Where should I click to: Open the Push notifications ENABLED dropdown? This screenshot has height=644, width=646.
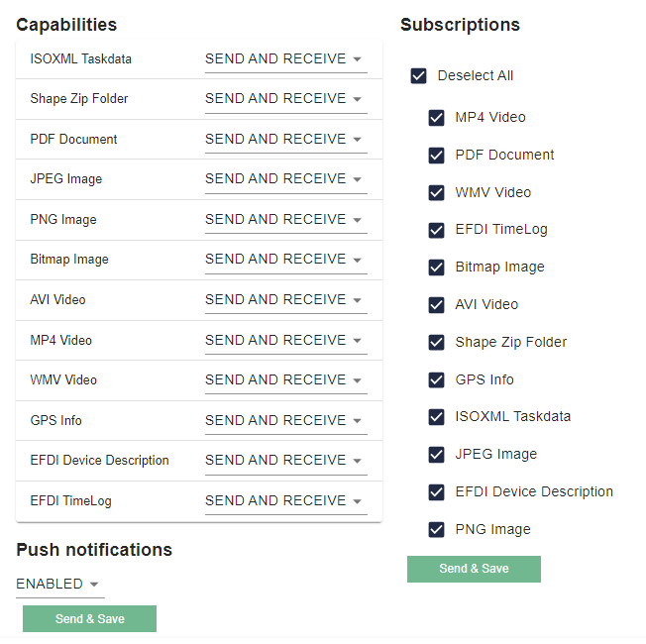tap(60, 585)
